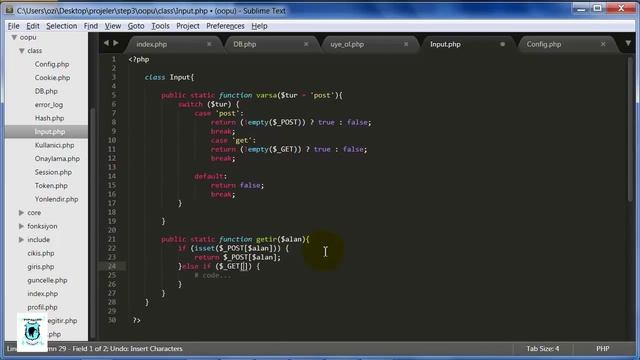
Task: Open Yonlendir.php in the sidebar
Action: (x=56, y=199)
